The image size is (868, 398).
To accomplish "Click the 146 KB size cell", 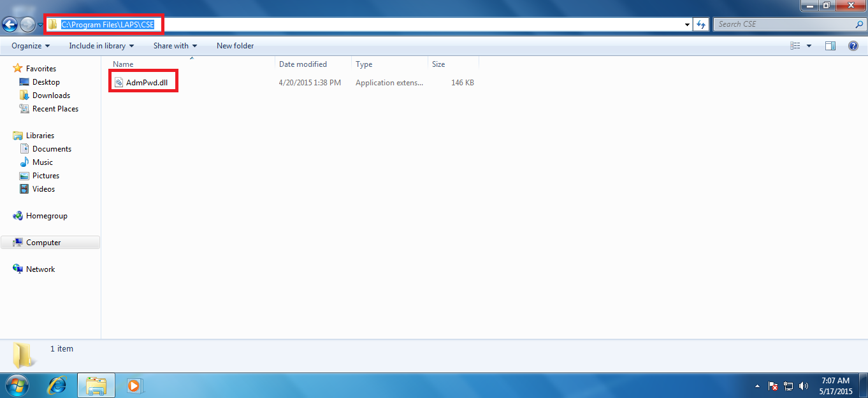I will coord(462,83).
